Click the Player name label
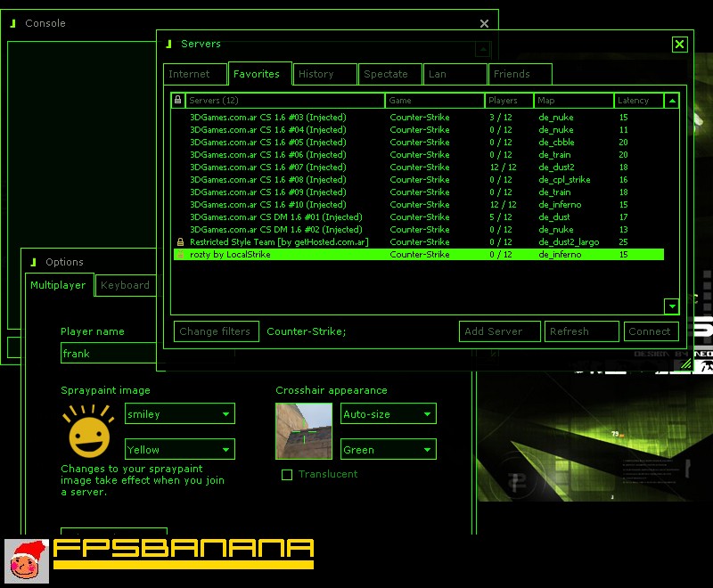 click(x=93, y=331)
